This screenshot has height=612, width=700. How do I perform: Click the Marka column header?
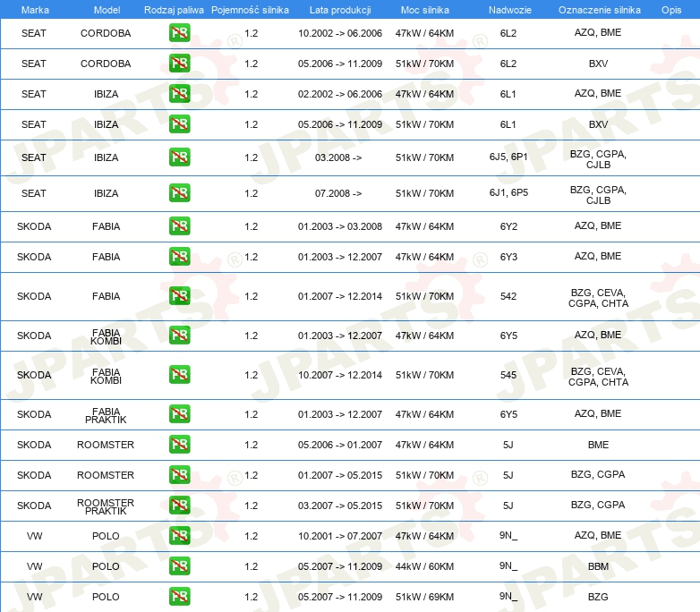(x=35, y=10)
